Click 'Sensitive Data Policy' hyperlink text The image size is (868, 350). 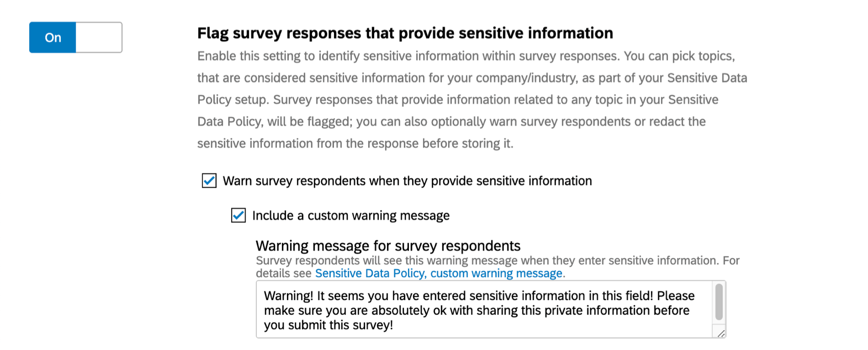[370, 273]
